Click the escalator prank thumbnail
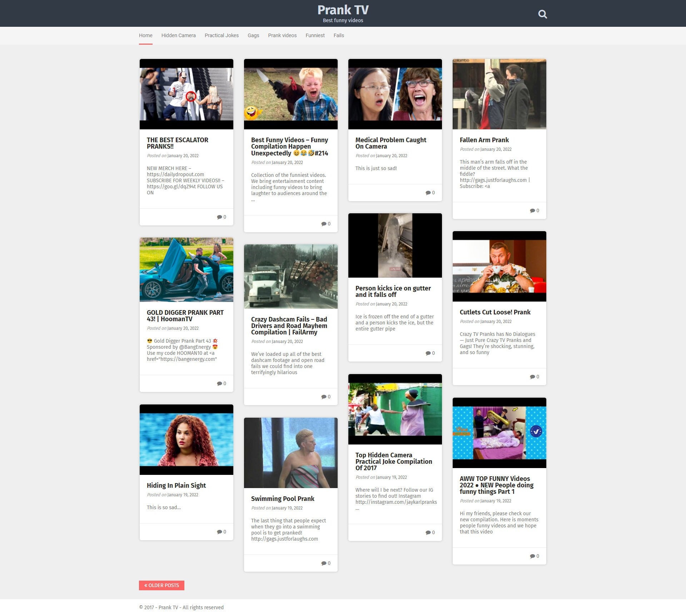The width and height of the screenshot is (686, 616). pos(187,94)
